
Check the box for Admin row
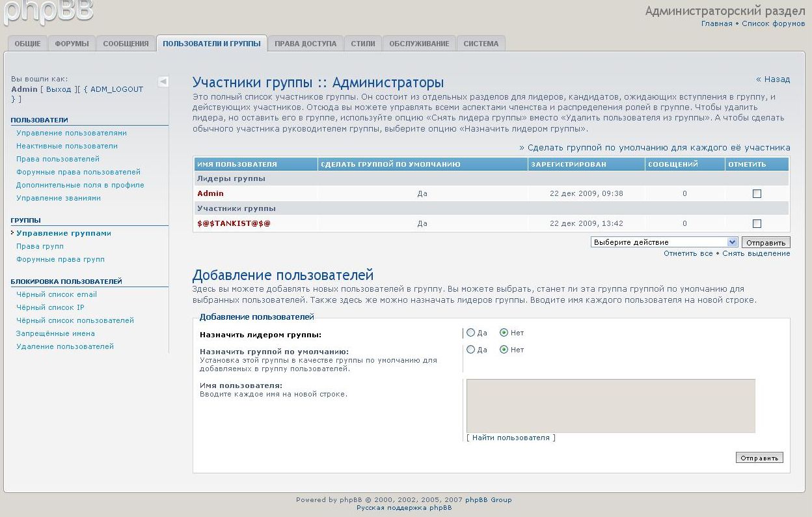point(757,193)
